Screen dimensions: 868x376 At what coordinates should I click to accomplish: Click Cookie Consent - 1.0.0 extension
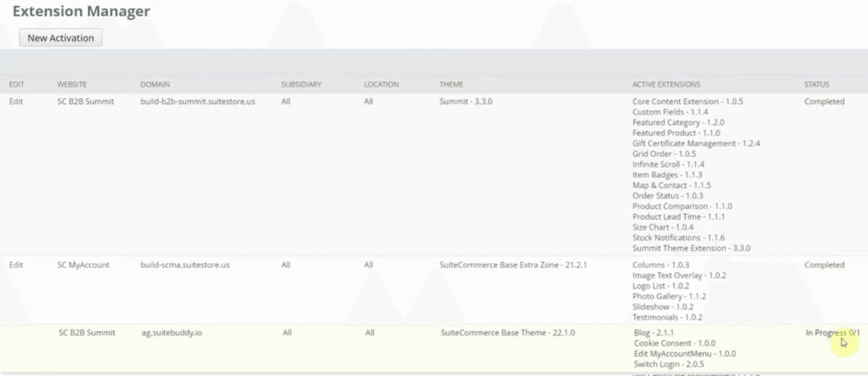click(x=675, y=343)
